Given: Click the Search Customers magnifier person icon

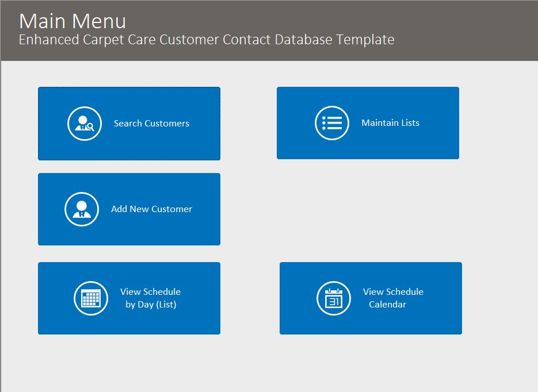Looking at the screenshot, I should click(85, 124).
